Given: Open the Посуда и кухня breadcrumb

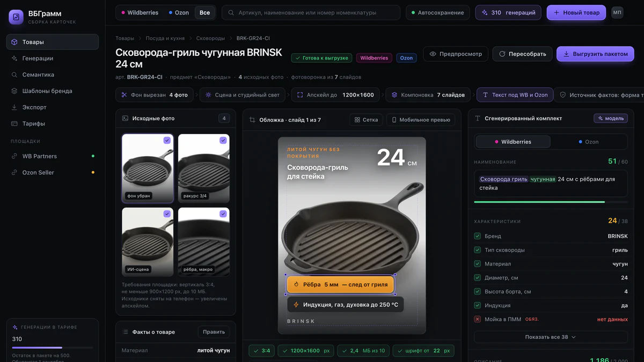Looking at the screenshot, I should tap(165, 39).
